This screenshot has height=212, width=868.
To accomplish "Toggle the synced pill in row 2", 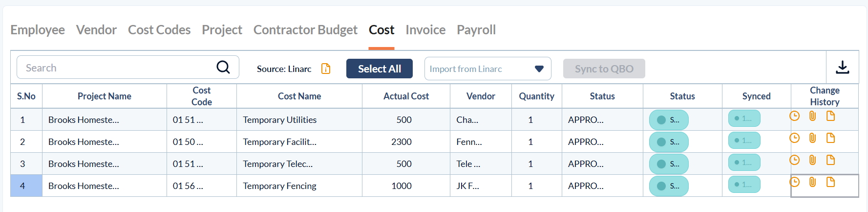I will pos(744,141).
